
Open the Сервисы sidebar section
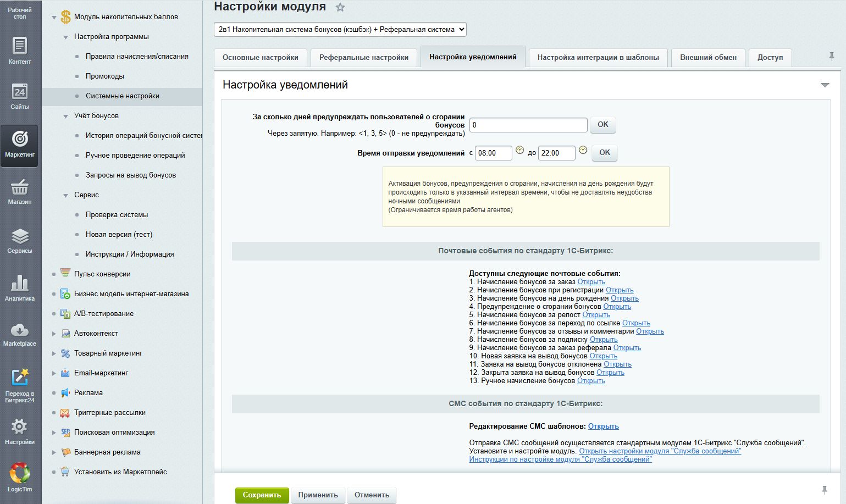[x=20, y=240]
